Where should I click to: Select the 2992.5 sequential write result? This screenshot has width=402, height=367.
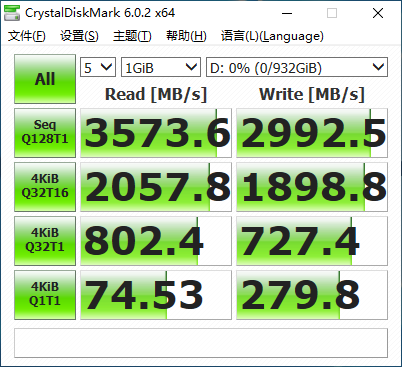(312, 133)
